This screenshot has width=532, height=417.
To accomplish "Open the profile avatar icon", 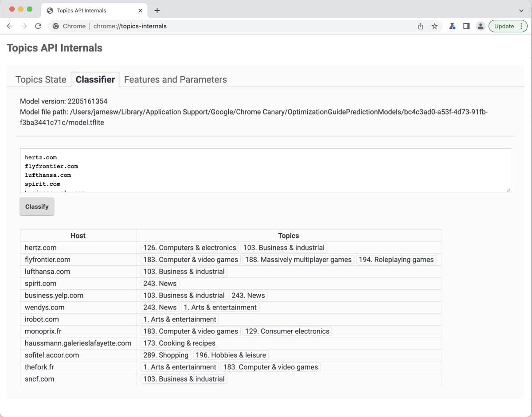I will click(x=481, y=26).
